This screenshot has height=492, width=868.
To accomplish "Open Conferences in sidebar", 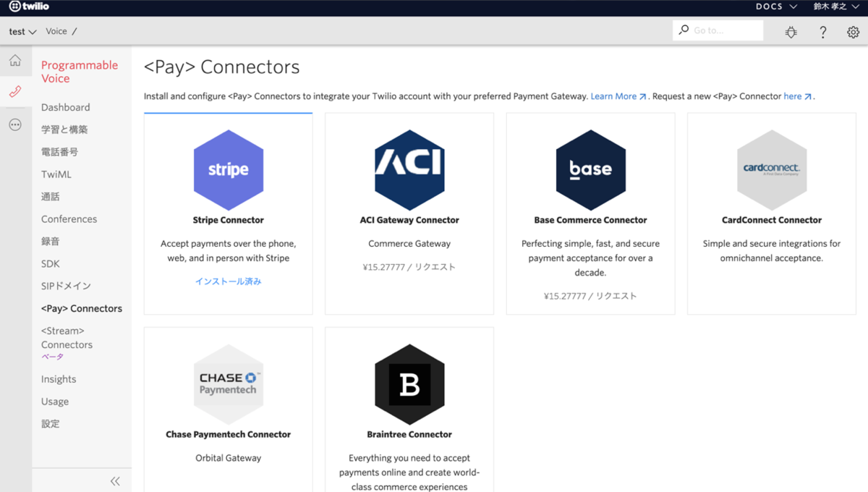I will click(x=69, y=219).
